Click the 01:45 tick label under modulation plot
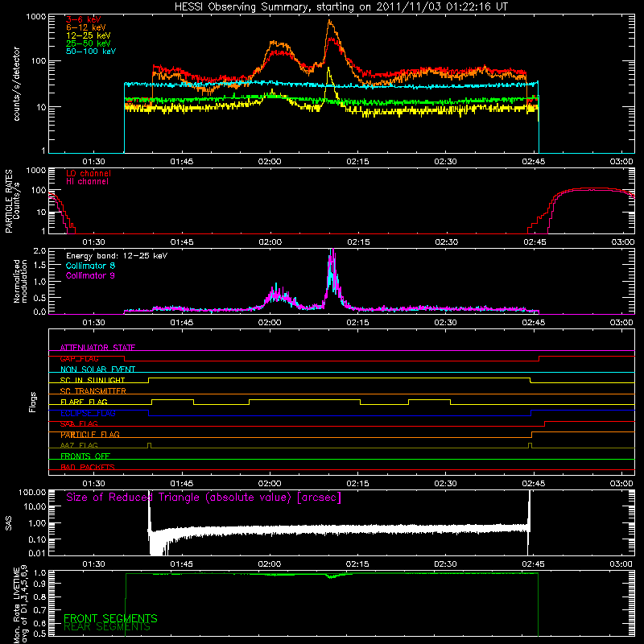The image size is (644, 644). 182,323
